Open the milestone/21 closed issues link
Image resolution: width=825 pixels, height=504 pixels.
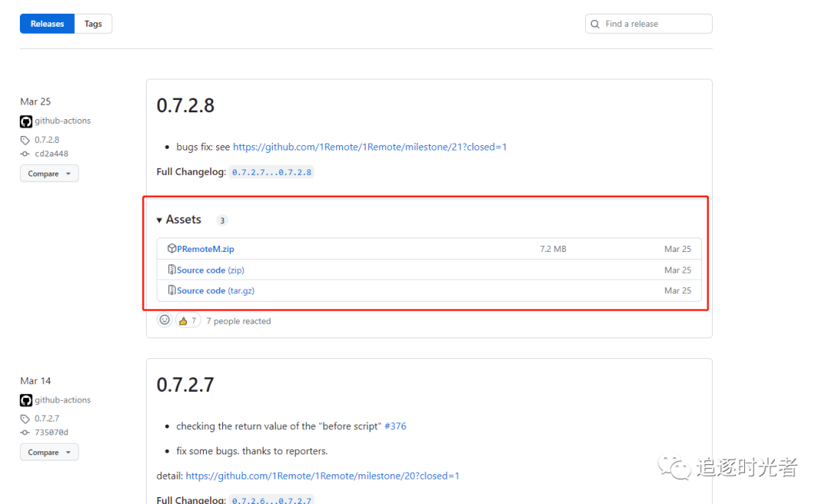370,147
